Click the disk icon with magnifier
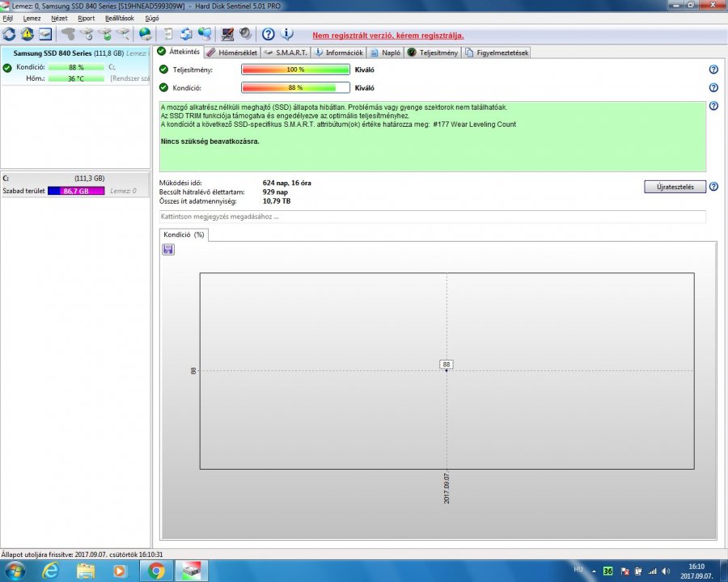This screenshot has width=728, height=582. click(123, 34)
